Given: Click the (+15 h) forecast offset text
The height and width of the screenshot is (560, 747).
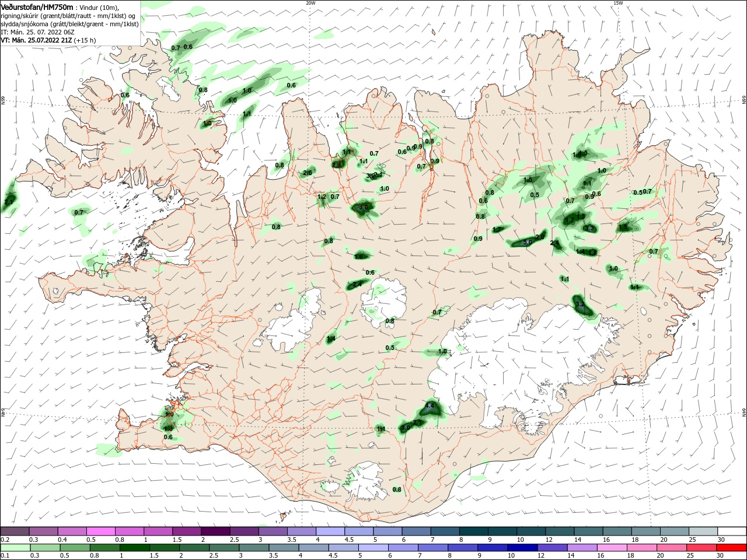Looking at the screenshot, I should 85,40.
